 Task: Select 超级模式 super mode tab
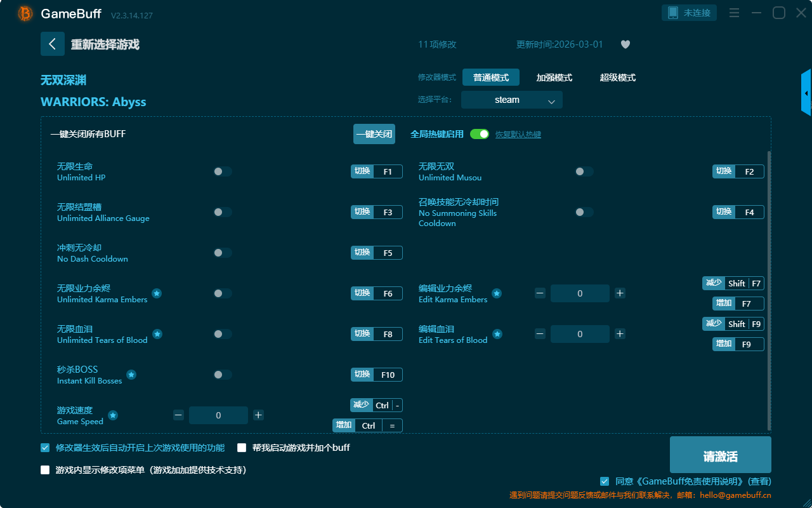[x=617, y=77]
